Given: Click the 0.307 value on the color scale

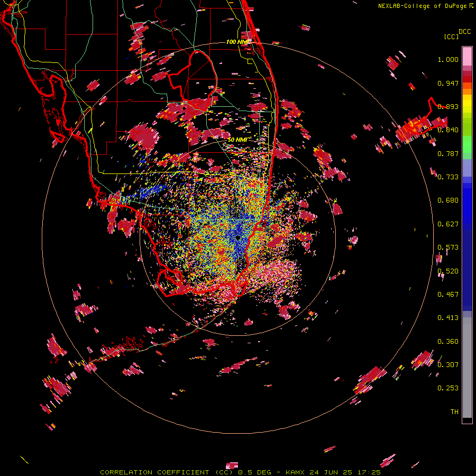Looking at the screenshot, I should tap(448, 364).
